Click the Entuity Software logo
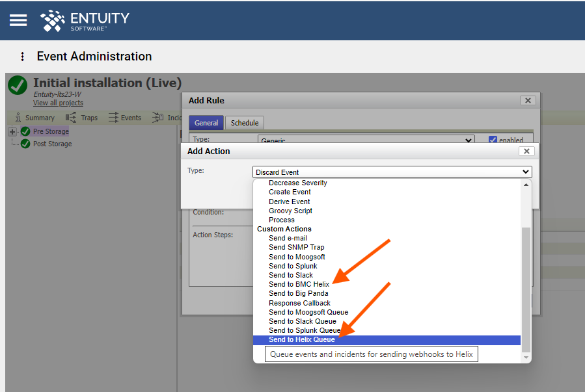Viewport: 585px width, 392px height. point(85,21)
